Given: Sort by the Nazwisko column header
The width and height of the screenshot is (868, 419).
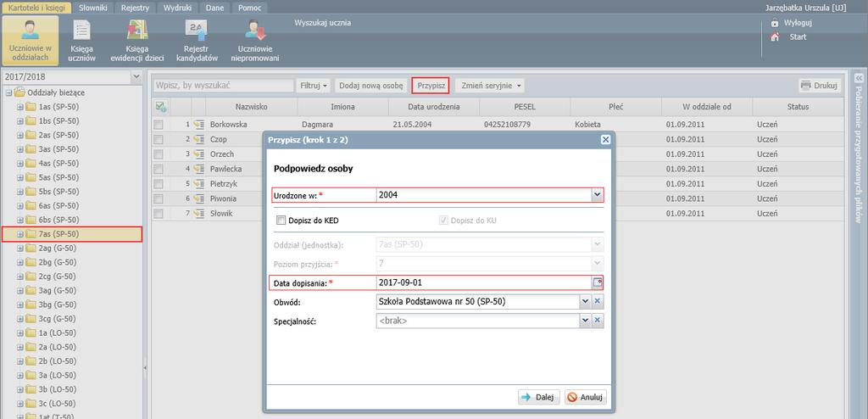Looking at the screenshot, I should click(x=251, y=106).
